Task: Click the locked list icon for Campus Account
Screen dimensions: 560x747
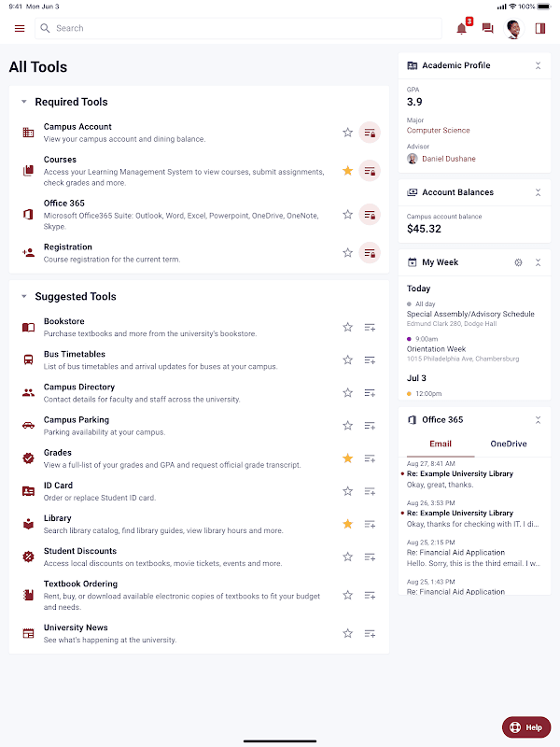Action: [370, 133]
